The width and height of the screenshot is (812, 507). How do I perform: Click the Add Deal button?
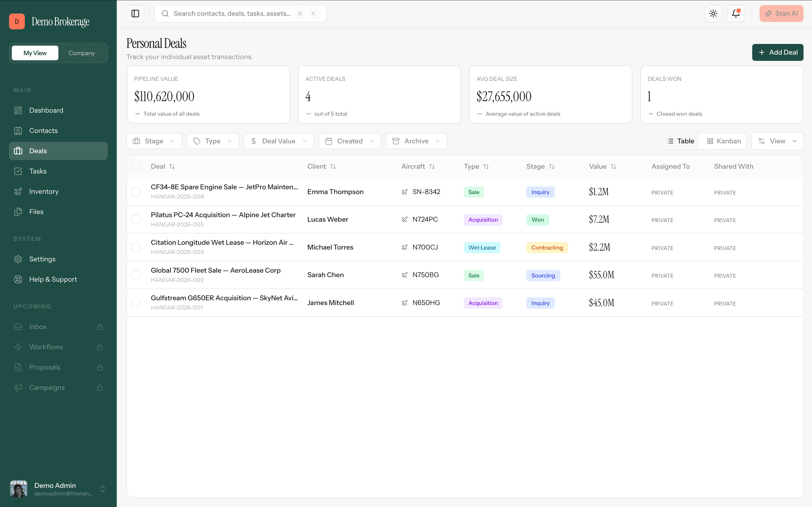coord(777,52)
